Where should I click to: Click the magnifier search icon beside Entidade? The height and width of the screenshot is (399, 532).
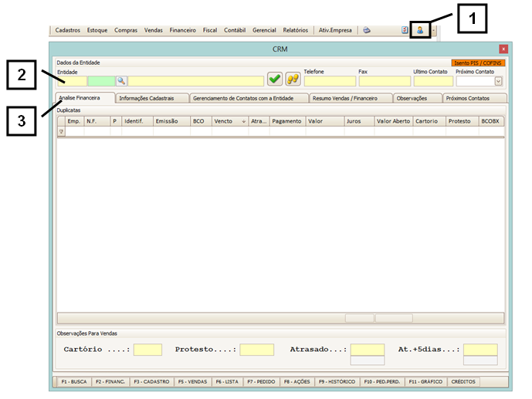(x=121, y=80)
